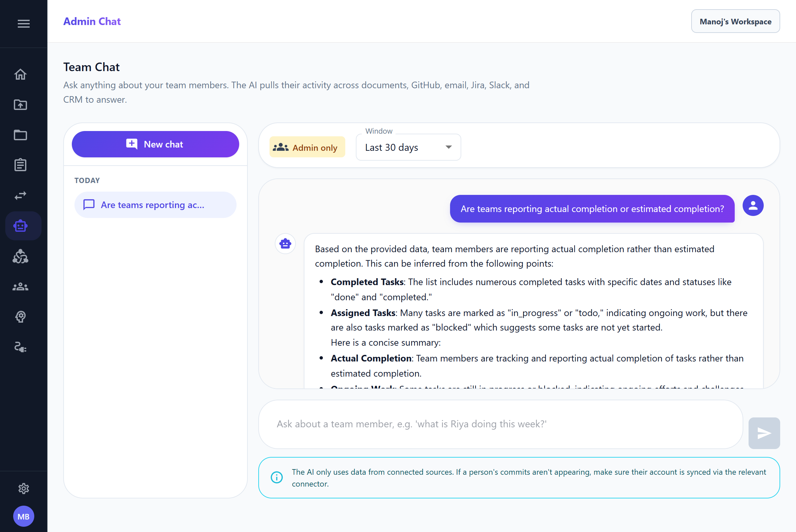The image size is (796, 532).
Task: Click the 'Assigned Tasks' bullet text
Action: pyautogui.click(x=539, y=320)
